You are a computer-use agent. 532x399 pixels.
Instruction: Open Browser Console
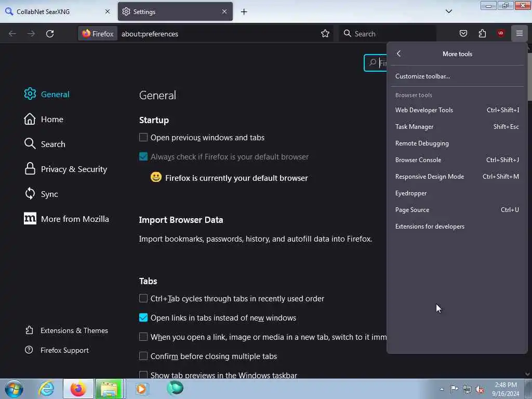457,160
